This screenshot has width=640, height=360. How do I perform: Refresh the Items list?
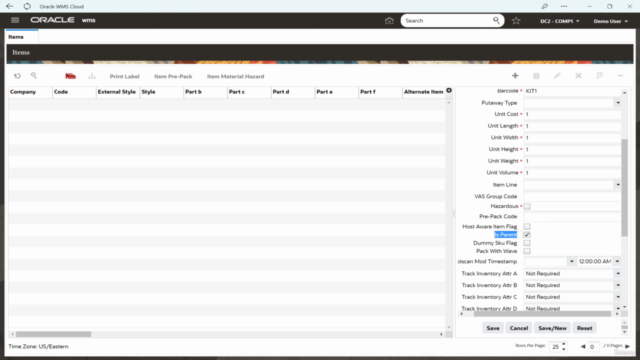click(17, 76)
